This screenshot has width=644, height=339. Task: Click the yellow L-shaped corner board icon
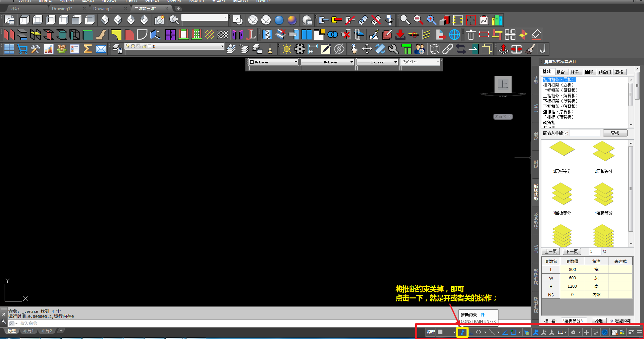tap(116, 35)
